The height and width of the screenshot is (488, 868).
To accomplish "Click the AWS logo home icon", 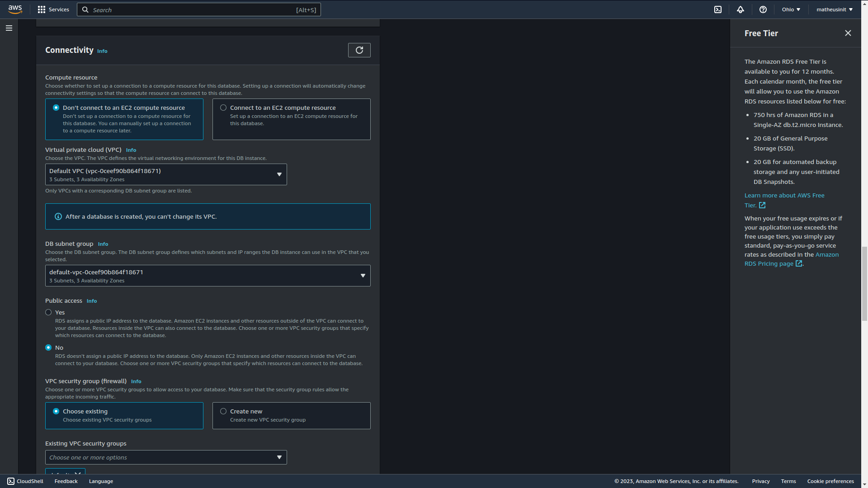I will (14, 9).
